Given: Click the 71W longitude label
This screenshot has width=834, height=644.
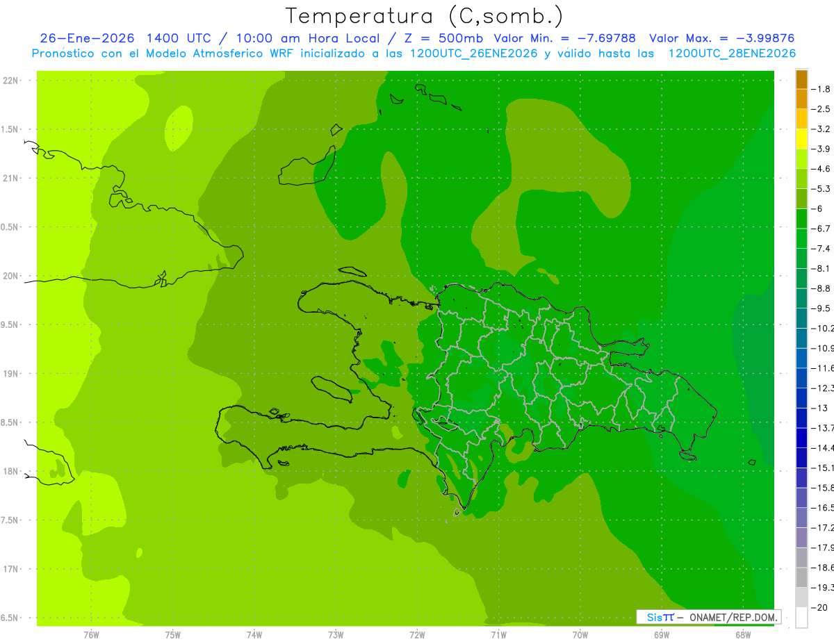Looking at the screenshot, I should [x=498, y=635].
